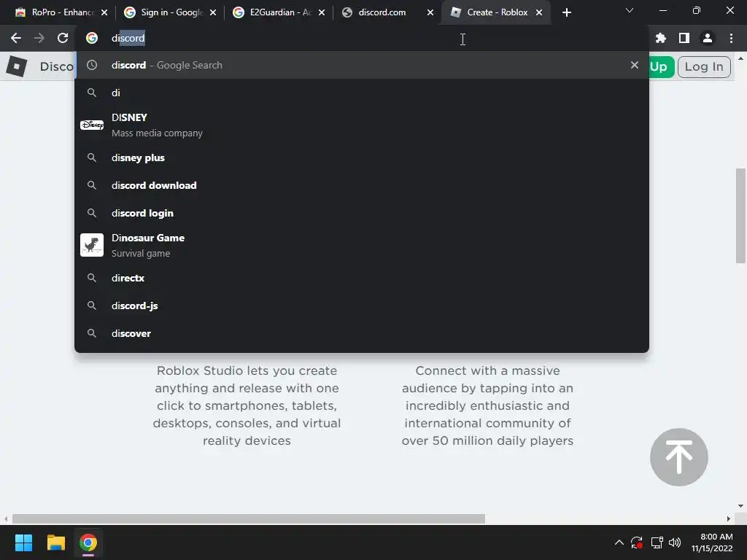Click the sync status tray icon
Screen dimensions: 747x560
tap(637, 542)
